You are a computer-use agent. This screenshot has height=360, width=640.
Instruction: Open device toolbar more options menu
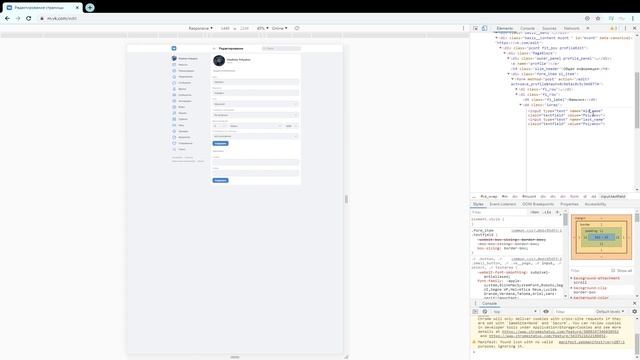pyautogui.click(x=463, y=28)
